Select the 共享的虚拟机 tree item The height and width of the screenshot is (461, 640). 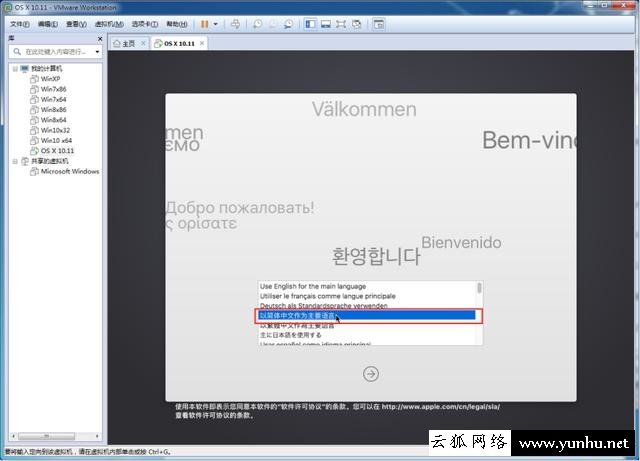click(x=49, y=161)
